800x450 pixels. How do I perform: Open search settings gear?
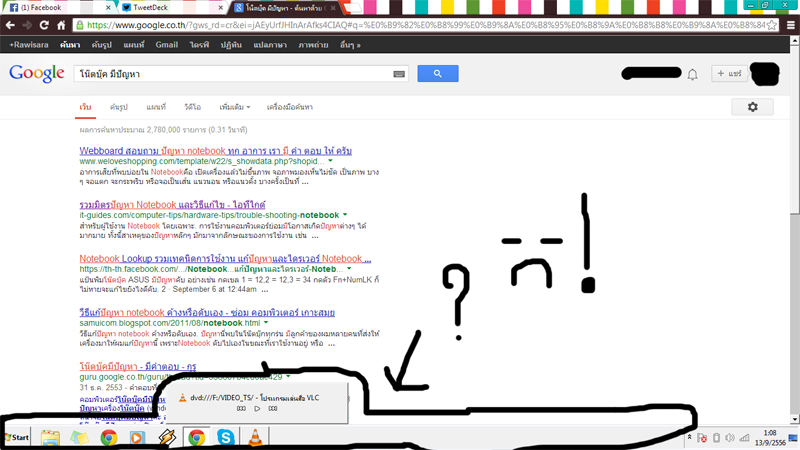(x=753, y=107)
